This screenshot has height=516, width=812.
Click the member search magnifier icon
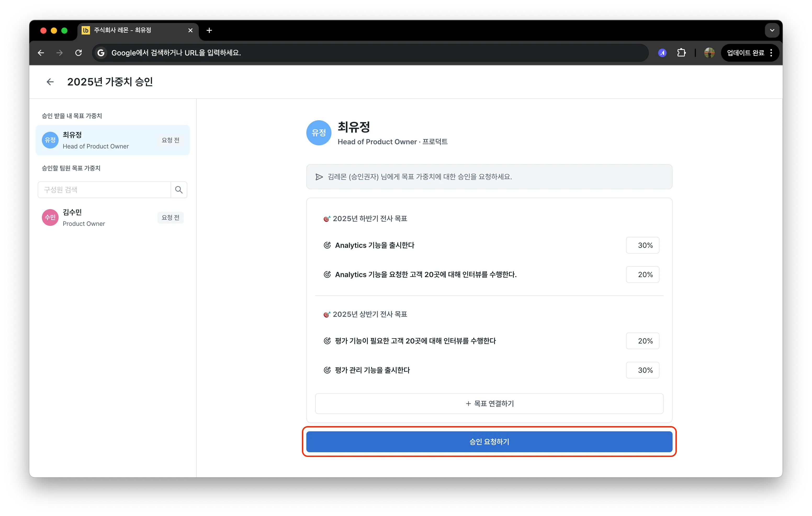(179, 190)
